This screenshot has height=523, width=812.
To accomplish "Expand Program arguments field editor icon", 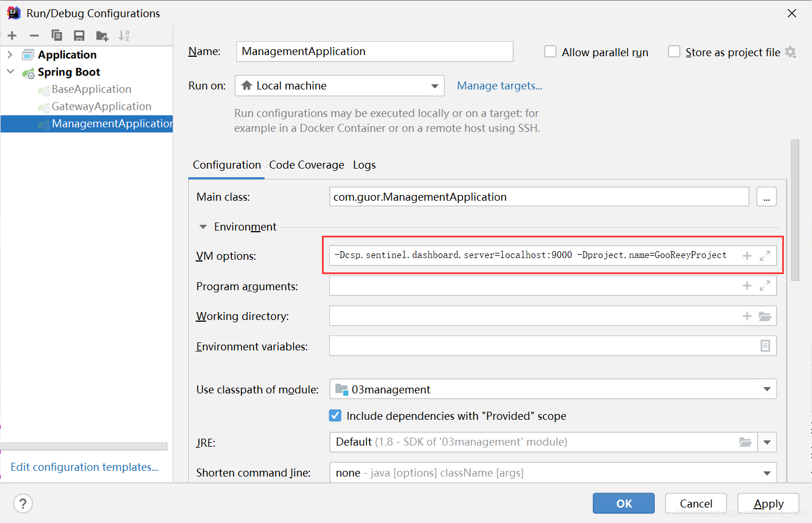I will pos(765,286).
